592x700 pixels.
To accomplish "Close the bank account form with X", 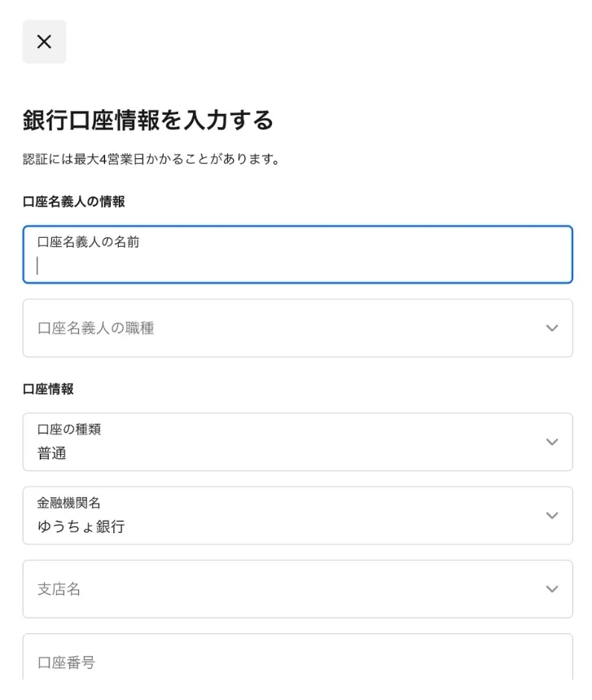I will (44, 42).
